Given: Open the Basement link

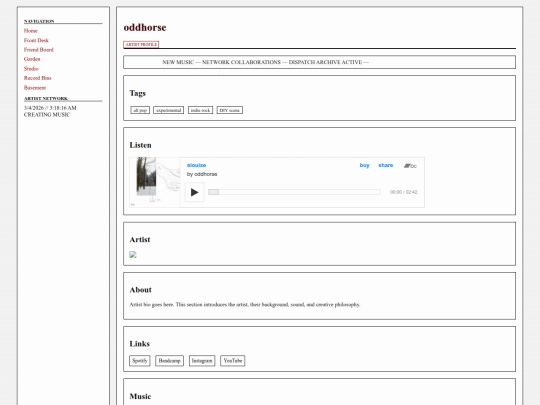Looking at the screenshot, I should pyautogui.click(x=35, y=87).
